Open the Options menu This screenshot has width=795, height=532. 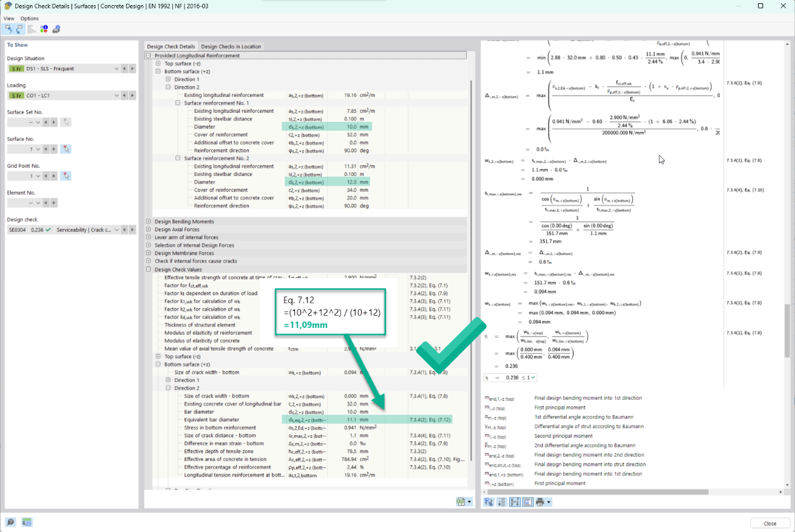coord(29,18)
